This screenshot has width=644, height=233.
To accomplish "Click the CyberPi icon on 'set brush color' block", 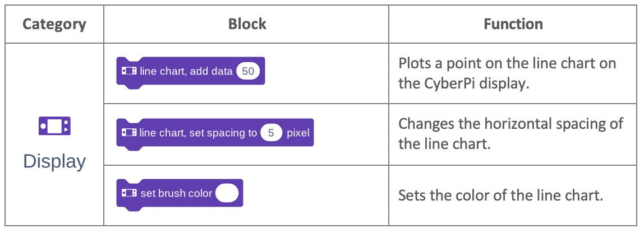I will point(129,193).
